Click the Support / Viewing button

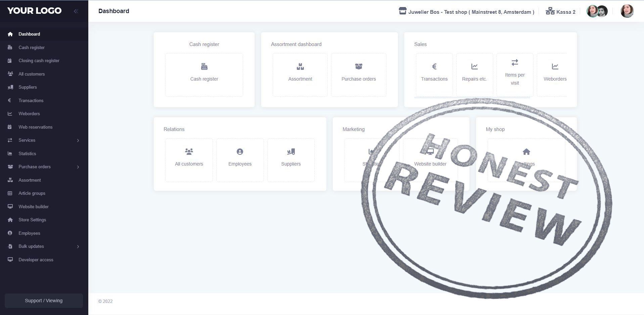coord(44,301)
